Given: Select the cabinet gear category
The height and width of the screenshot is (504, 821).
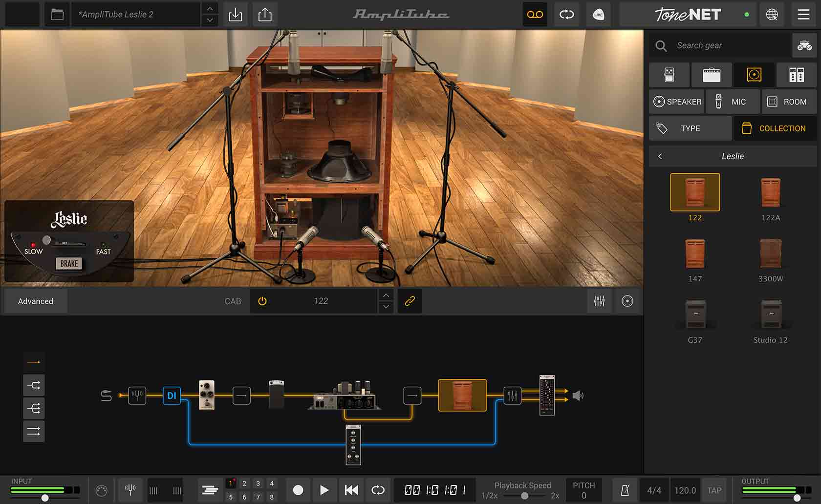Looking at the screenshot, I should pyautogui.click(x=754, y=75).
